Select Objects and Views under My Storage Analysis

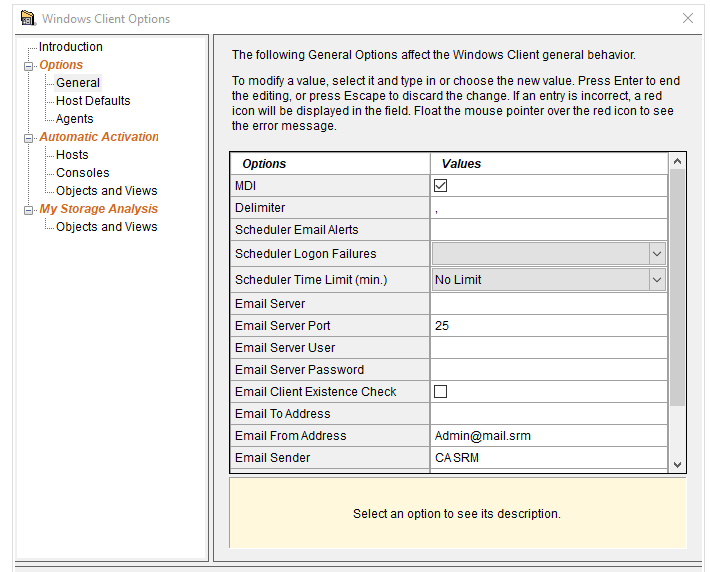click(106, 227)
